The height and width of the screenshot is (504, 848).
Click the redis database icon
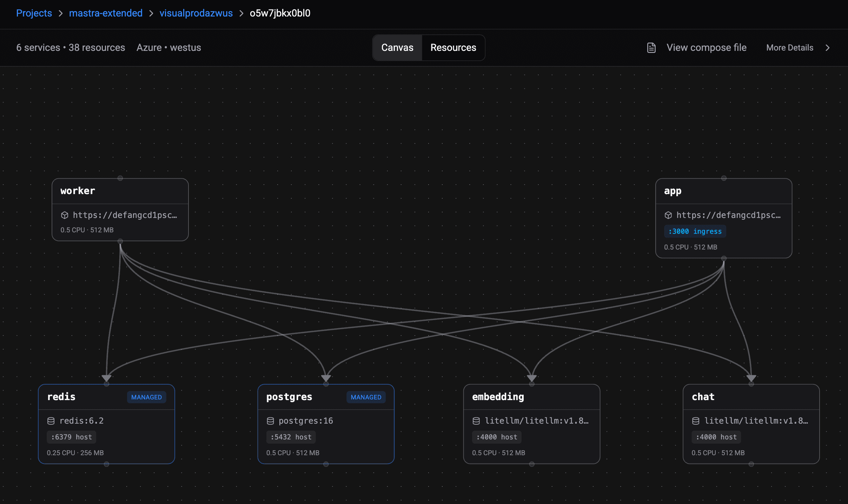(51, 421)
